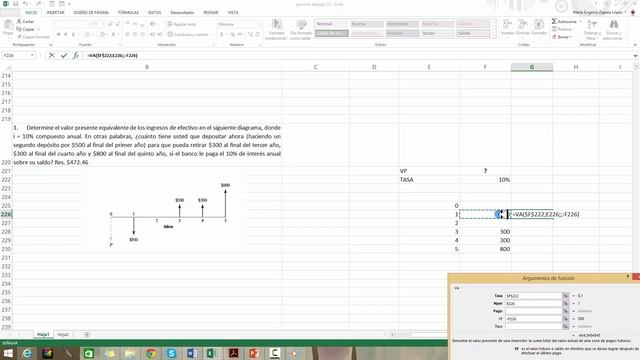Confirm formula with checkmark icon
This screenshot has height=360, width=640.
(64, 56)
